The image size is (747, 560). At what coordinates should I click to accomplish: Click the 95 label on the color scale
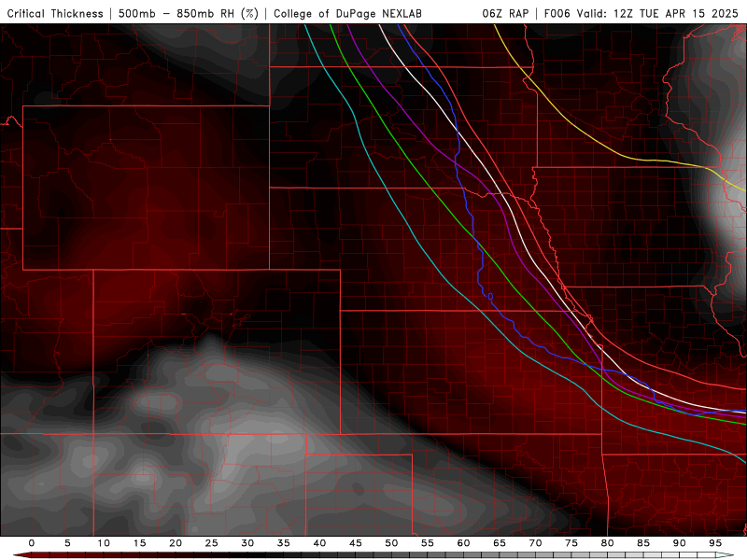[x=715, y=543]
